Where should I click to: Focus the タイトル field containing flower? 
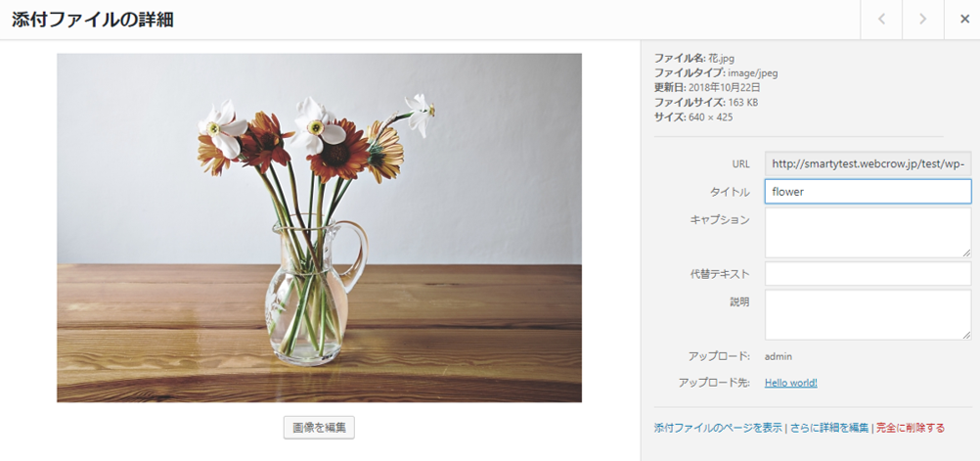click(869, 192)
